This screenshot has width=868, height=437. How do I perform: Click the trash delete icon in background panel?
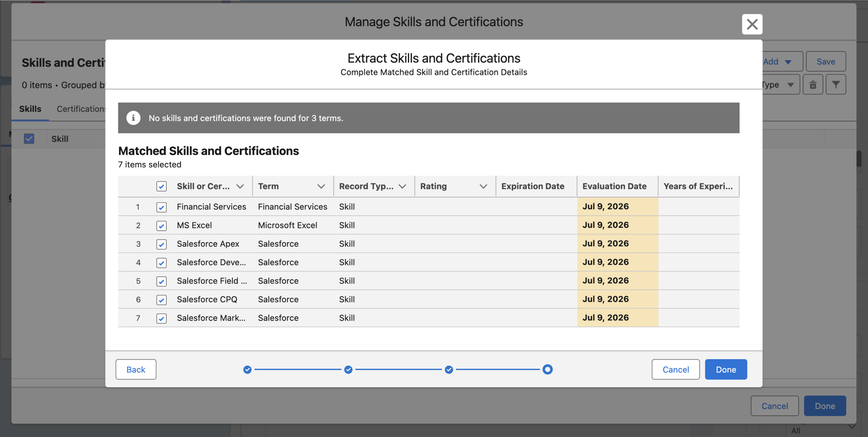(813, 85)
